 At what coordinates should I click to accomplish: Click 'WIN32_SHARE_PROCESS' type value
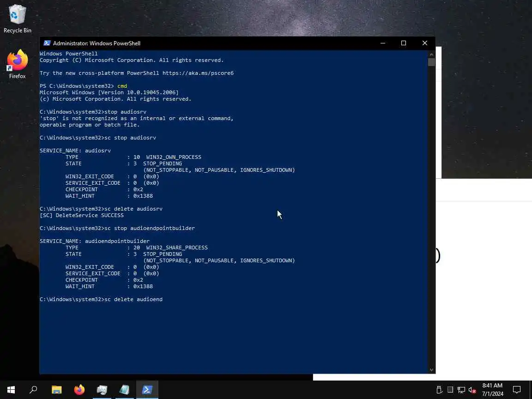[177, 248]
